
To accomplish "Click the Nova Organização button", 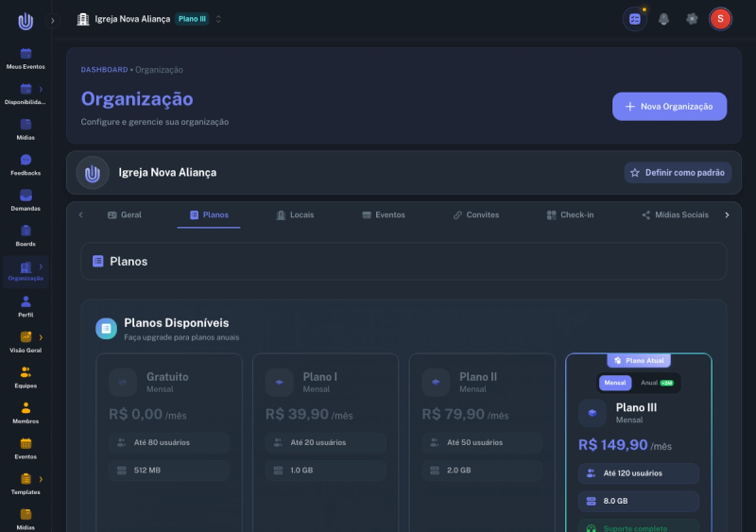I will click(x=669, y=107).
